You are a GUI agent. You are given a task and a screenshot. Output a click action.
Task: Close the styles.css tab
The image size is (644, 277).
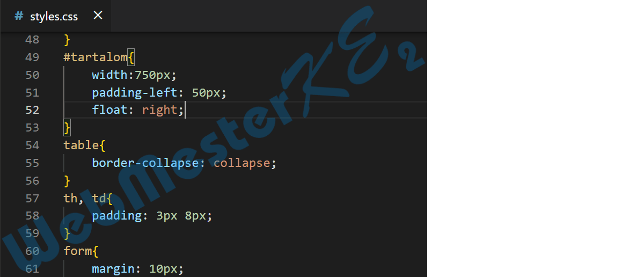coord(98,16)
